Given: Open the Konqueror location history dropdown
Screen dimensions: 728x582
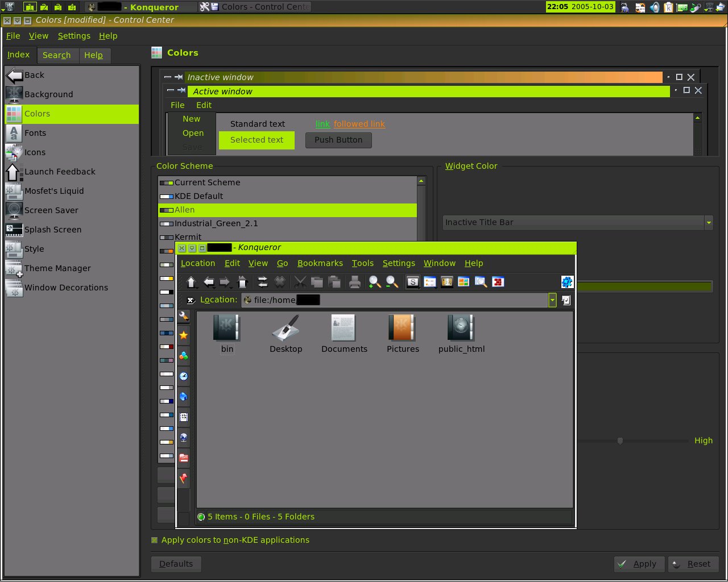Looking at the screenshot, I should [x=552, y=300].
